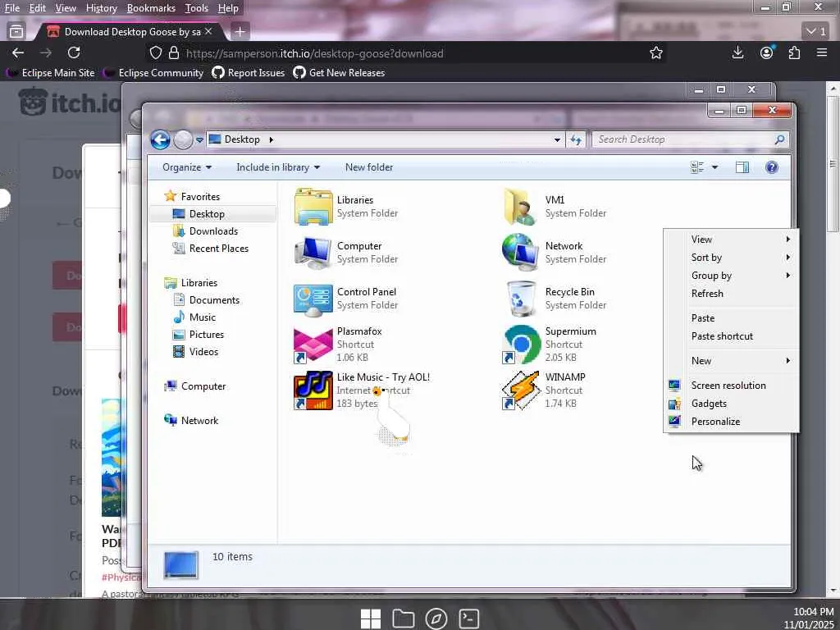Open the Bookmarks menu in Firefox
This screenshot has height=630, width=840.
click(x=151, y=8)
